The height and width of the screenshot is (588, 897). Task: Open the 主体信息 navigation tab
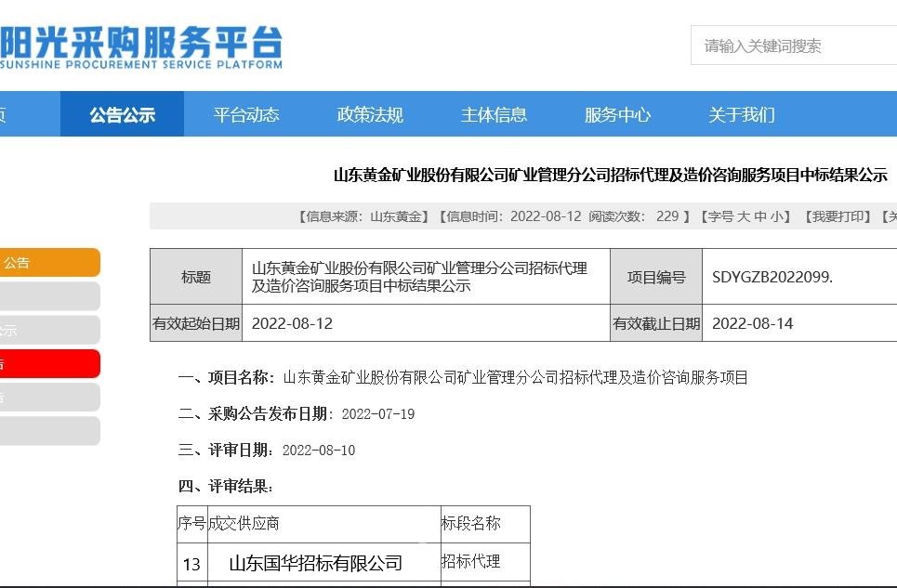tap(494, 114)
